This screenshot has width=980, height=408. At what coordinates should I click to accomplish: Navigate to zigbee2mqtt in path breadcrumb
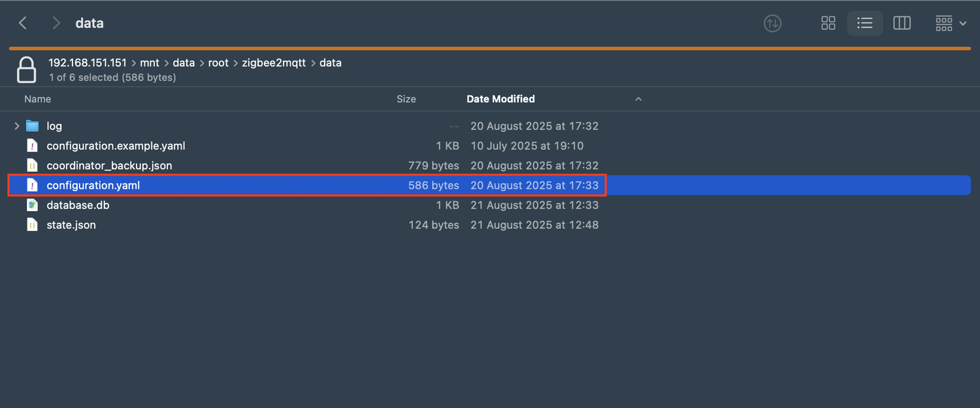point(274,63)
